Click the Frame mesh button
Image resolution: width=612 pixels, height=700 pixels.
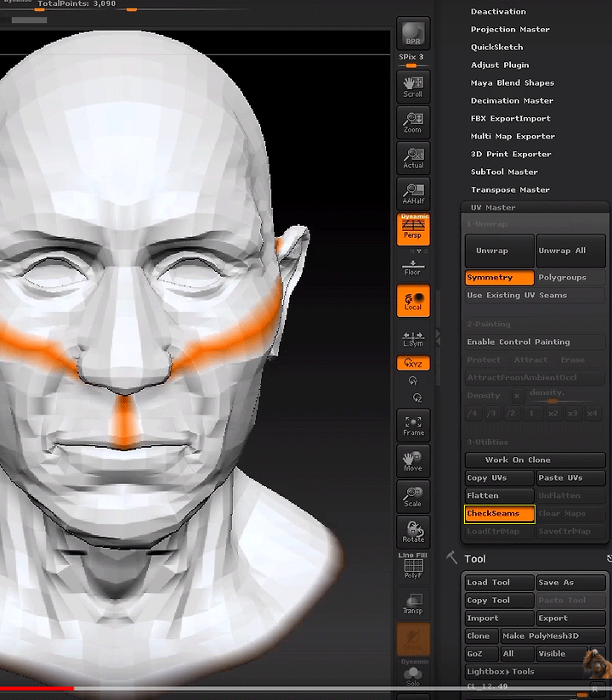pyautogui.click(x=413, y=426)
